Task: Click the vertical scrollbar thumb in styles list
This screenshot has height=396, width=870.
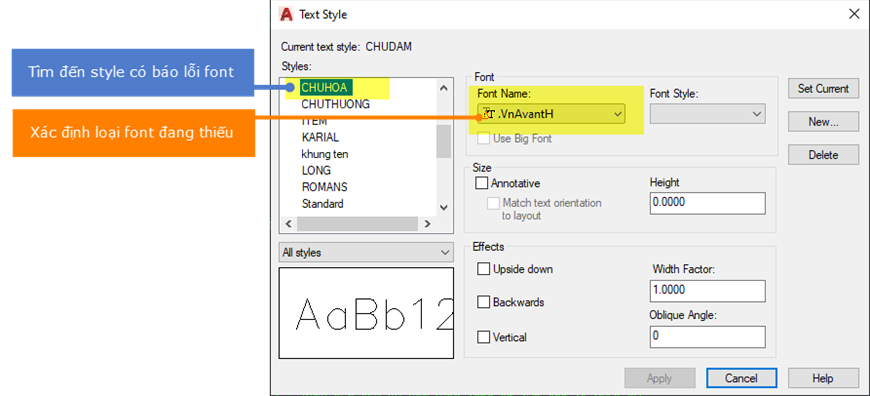Action: [x=443, y=141]
